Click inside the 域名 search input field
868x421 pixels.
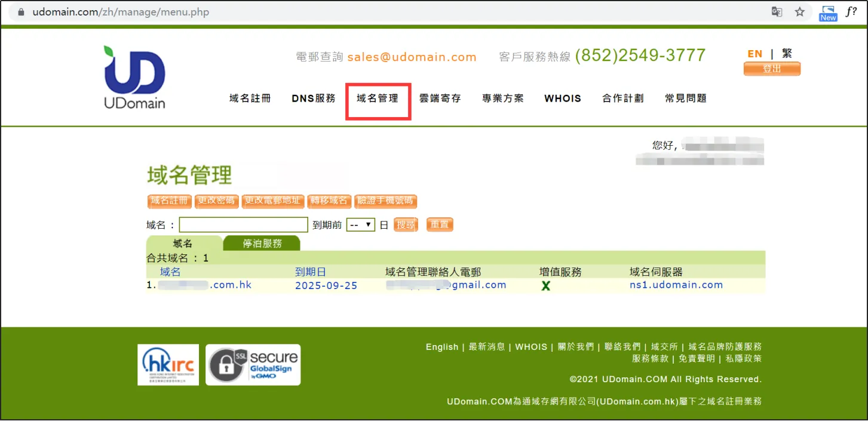coord(243,225)
